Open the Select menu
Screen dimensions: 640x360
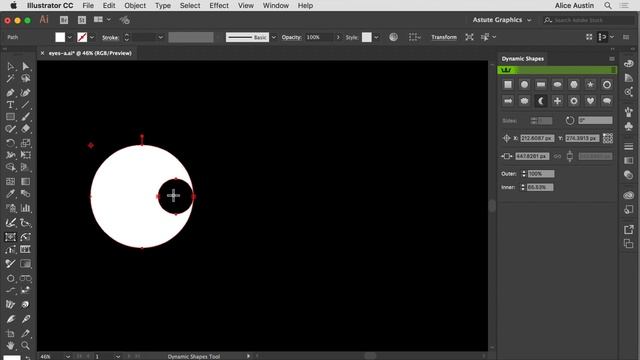point(190,5)
